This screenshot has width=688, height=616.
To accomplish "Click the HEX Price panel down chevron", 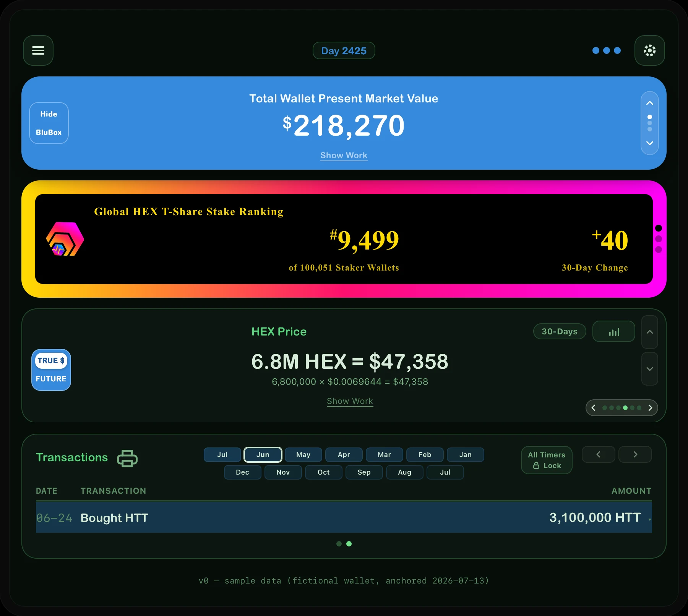I will (650, 369).
